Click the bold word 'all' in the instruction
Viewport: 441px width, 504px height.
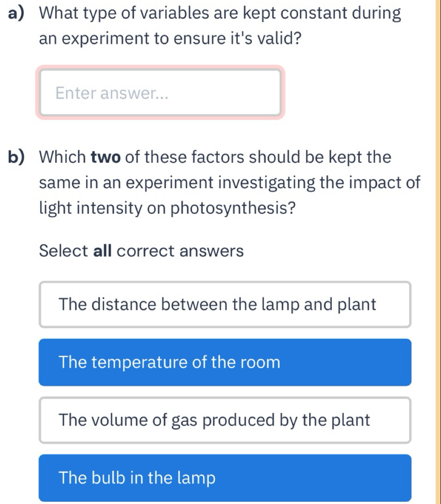click(103, 251)
